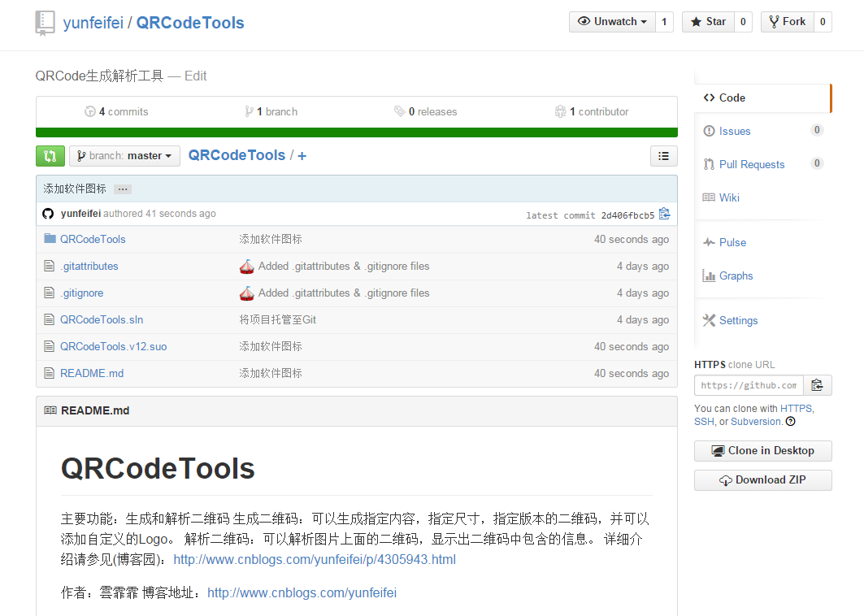
Task: Fork the QRCodeTools repository
Action: point(788,21)
